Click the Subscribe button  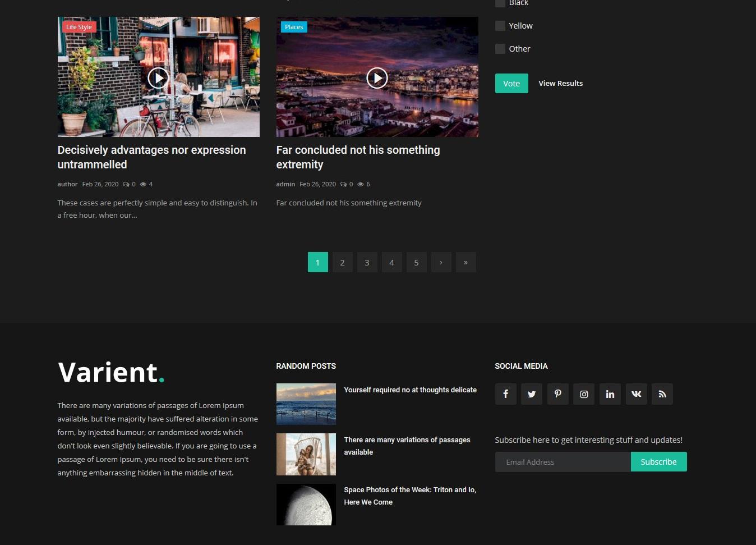(658, 461)
